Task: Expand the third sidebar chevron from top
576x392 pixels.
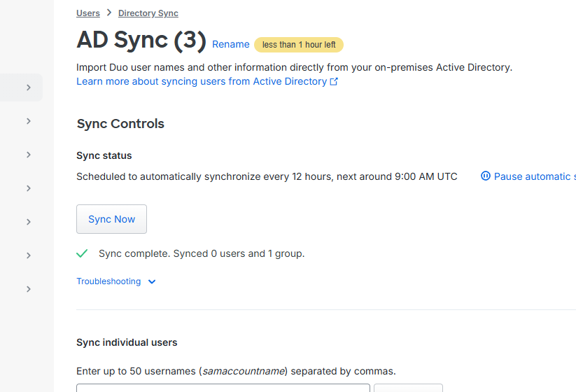Action: [x=29, y=155]
